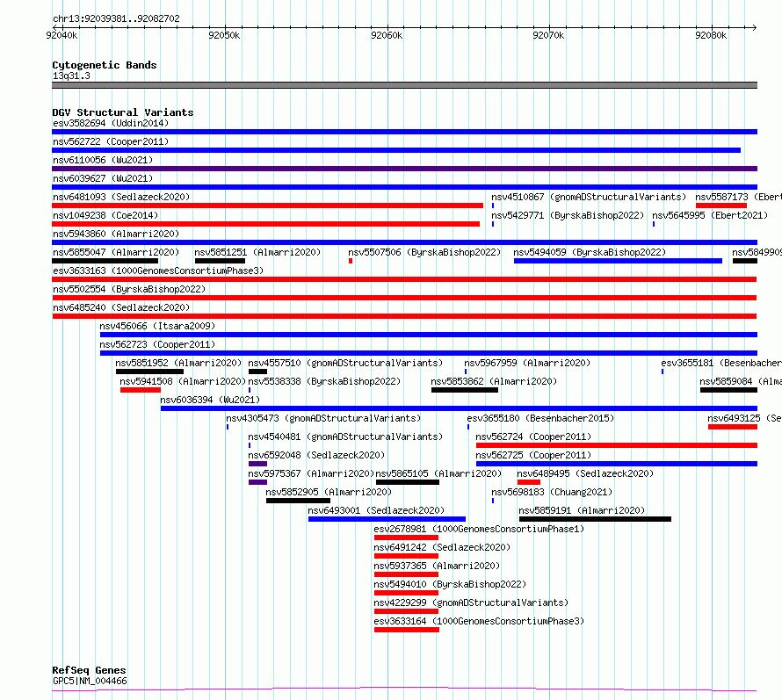This screenshot has height=700, width=782.
Task: Open nsv5507506 (ByrskaBishop2022) variant
Action: 351,261
